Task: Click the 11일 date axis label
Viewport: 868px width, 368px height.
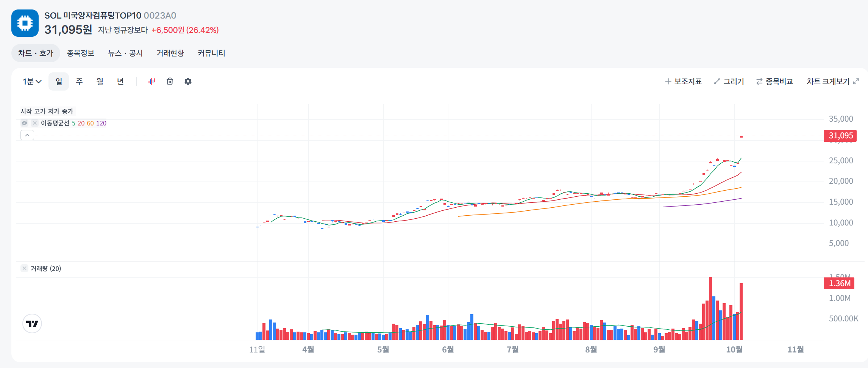Action: point(257,349)
